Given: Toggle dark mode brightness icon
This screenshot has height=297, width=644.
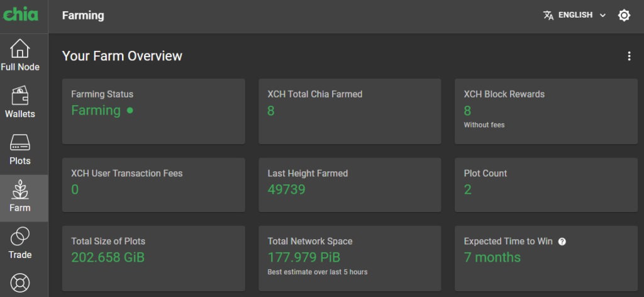Looking at the screenshot, I should coord(624,15).
